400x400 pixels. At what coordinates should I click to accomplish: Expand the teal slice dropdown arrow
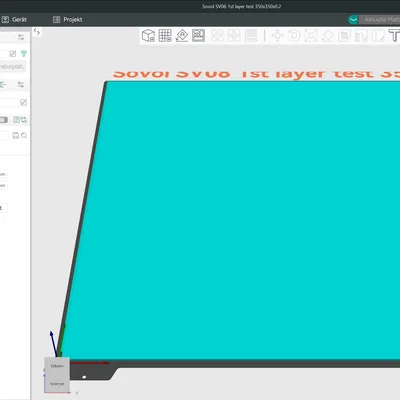pyautogui.click(x=353, y=20)
